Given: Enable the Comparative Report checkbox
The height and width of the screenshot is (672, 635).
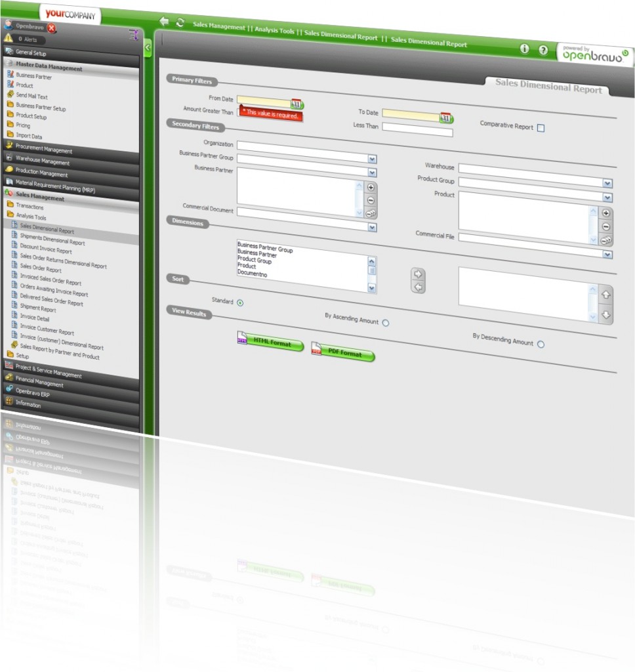Looking at the screenshot, I should point(541,128).
